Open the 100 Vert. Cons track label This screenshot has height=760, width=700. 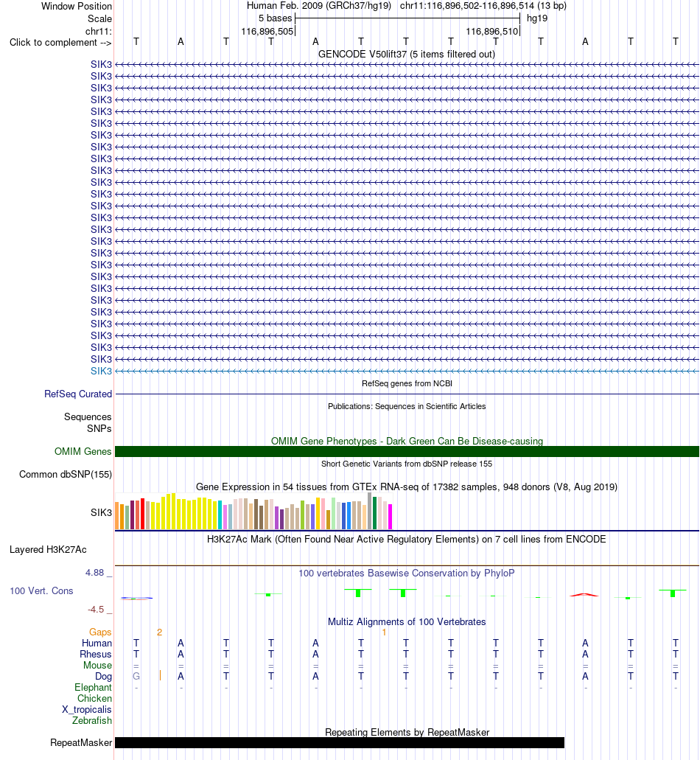click(x=41, y=591)
